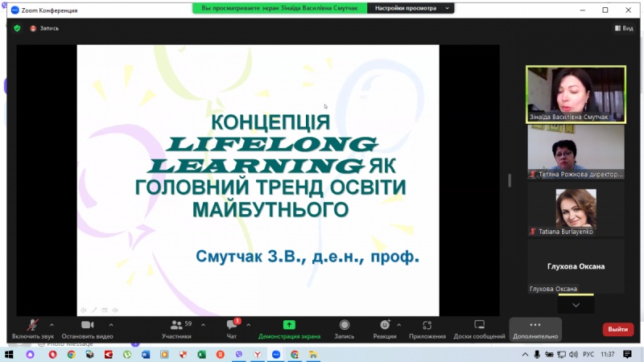
Task: Open the Windows Start menu
Action: (9, 354)
